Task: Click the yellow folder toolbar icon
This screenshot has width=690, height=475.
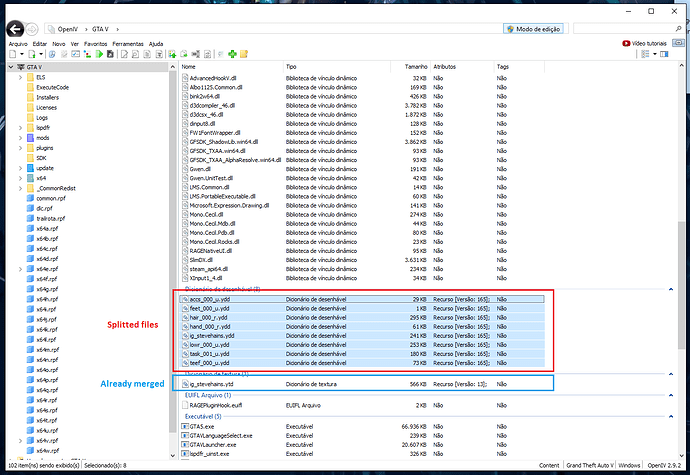Action: click(244, 54)
